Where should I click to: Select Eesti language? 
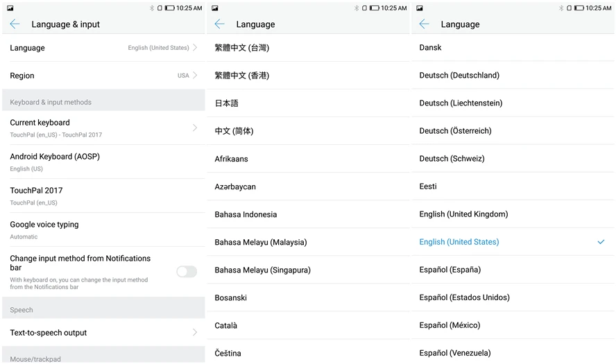pyautogui.click(x=513, y=186)
